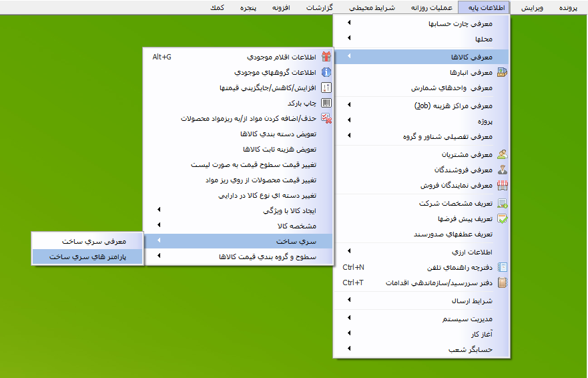Click the blue info icon for اطلاعات گروههاي موجودي
Screen dimensions: 588x378
[326, 72]
